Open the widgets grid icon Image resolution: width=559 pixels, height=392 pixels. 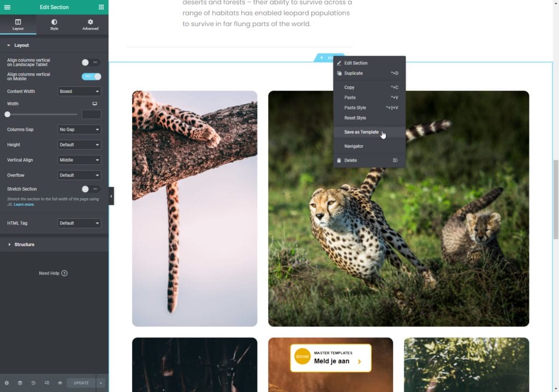click(x=101, y=7)
